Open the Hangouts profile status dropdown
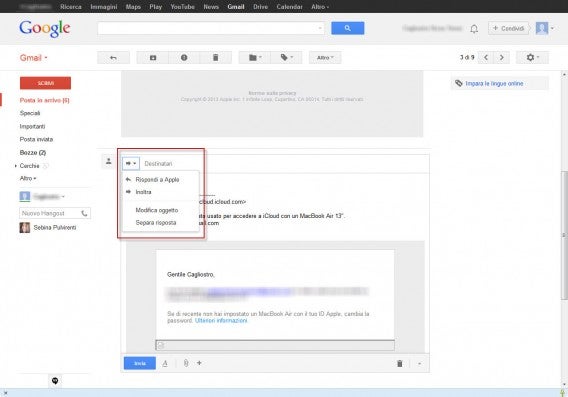Viewport: 568px width, 397px height. pyautogui.click(x=63, y=197)
